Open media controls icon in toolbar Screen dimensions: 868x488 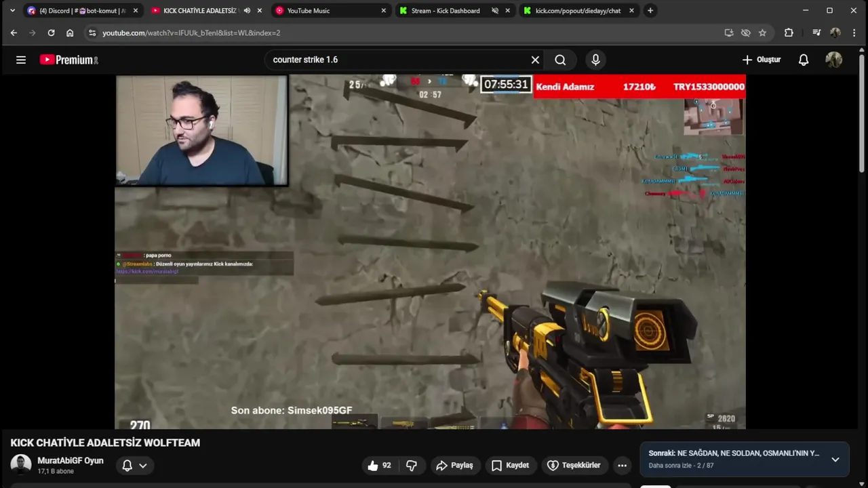[816, 33]
